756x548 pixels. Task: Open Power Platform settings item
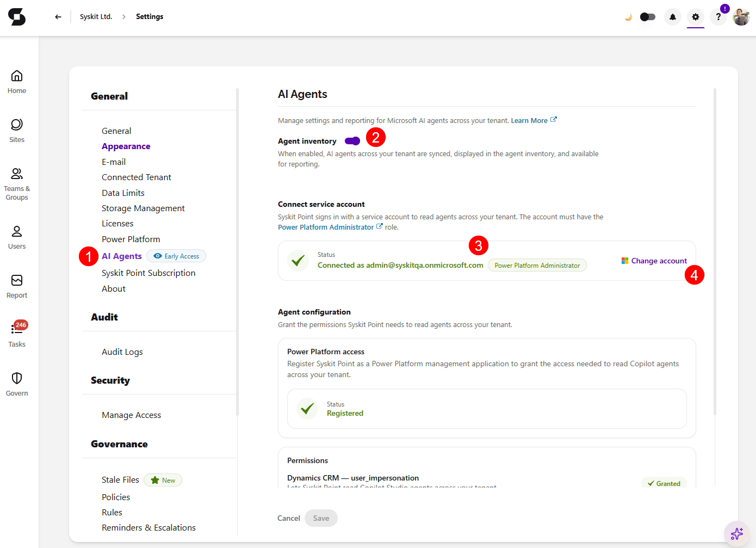[131, 239]
